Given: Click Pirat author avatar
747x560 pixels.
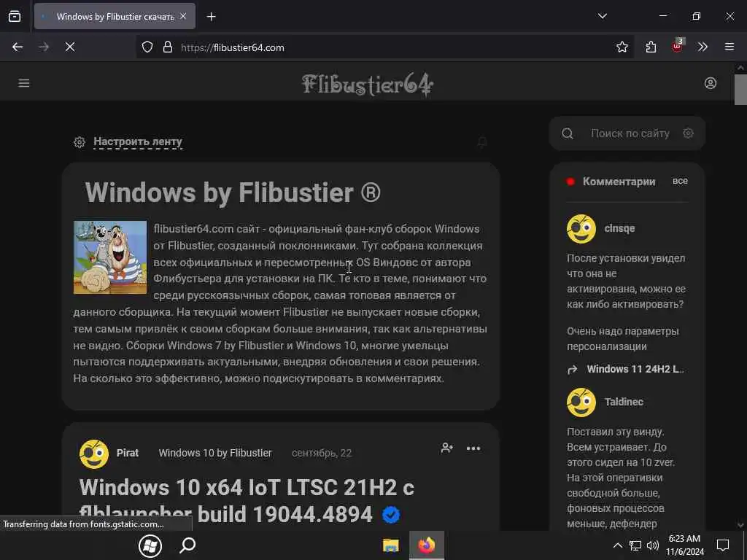Looking at the screenshot, I should pos(94,454).
